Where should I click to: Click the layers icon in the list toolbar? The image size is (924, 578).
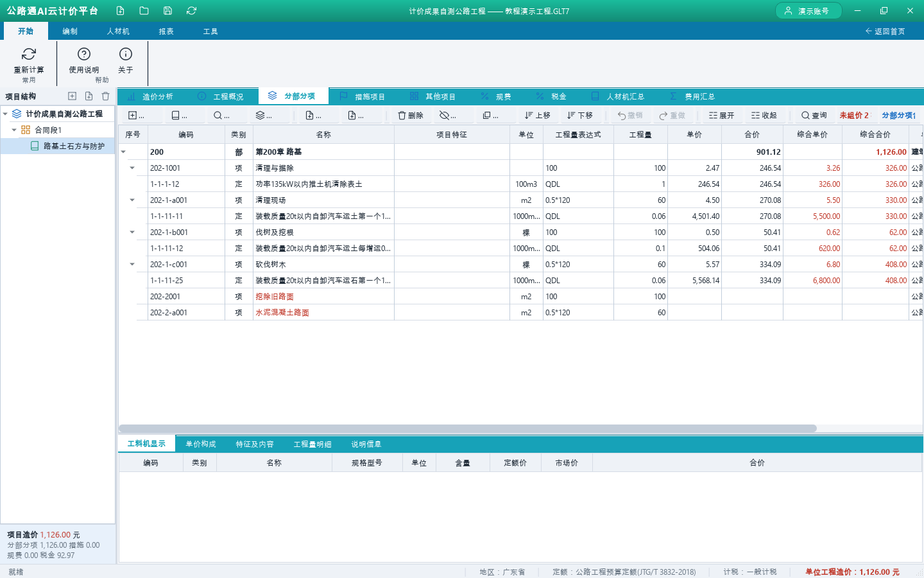(264, 116)
